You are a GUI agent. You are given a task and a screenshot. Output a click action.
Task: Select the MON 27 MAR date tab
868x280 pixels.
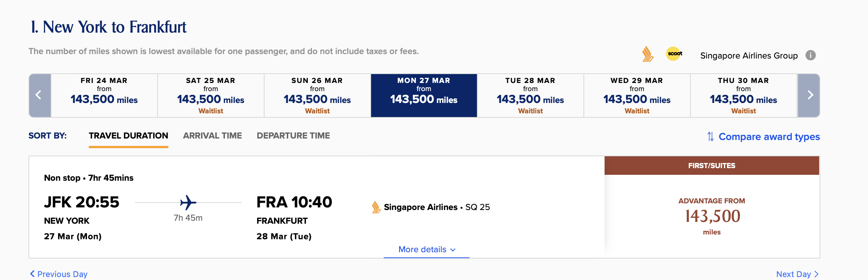coord(424,95)
